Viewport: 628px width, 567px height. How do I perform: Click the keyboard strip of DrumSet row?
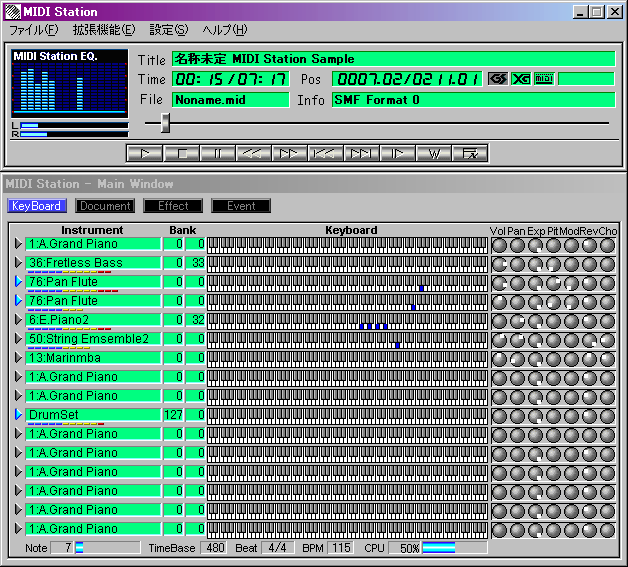tap(347, 416)
